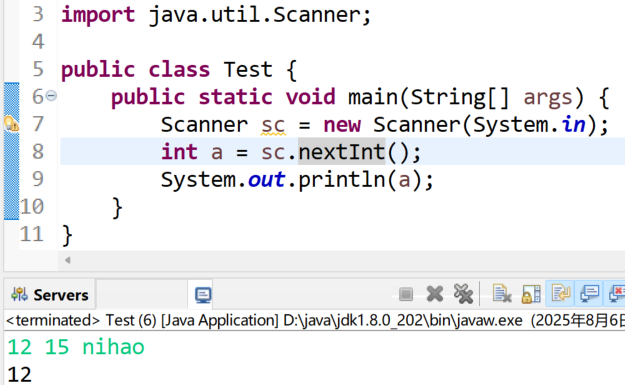
Task: Click the closing brace on line 11
Action: tap(67, 235)
